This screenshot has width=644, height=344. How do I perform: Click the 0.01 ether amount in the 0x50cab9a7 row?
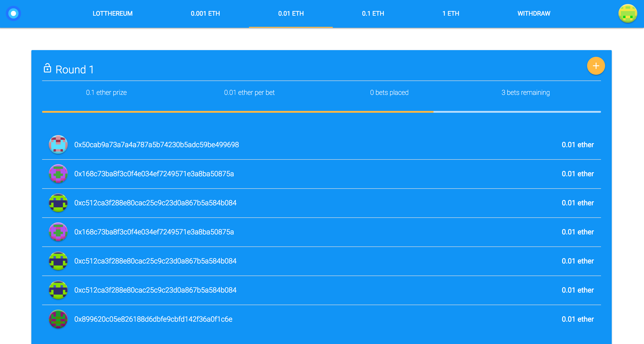click(x=577, y=145)
